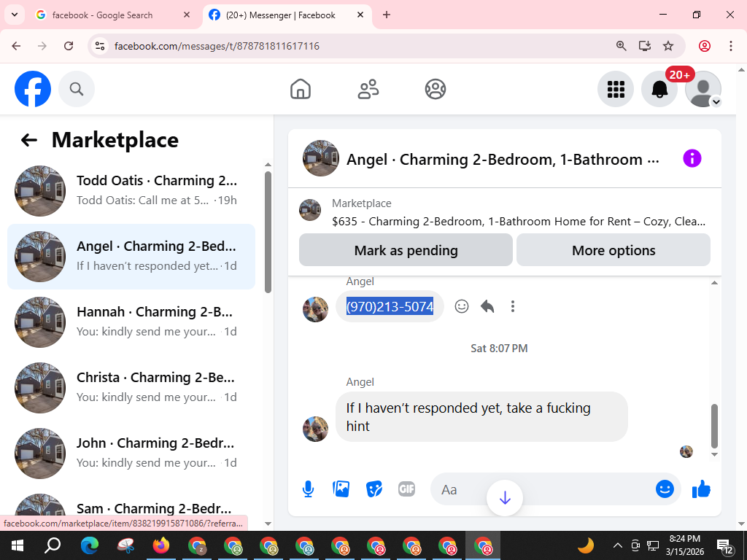Open a new browser tab
The height and width of the screenshot is (560, 747).
(x=387, y=15)
